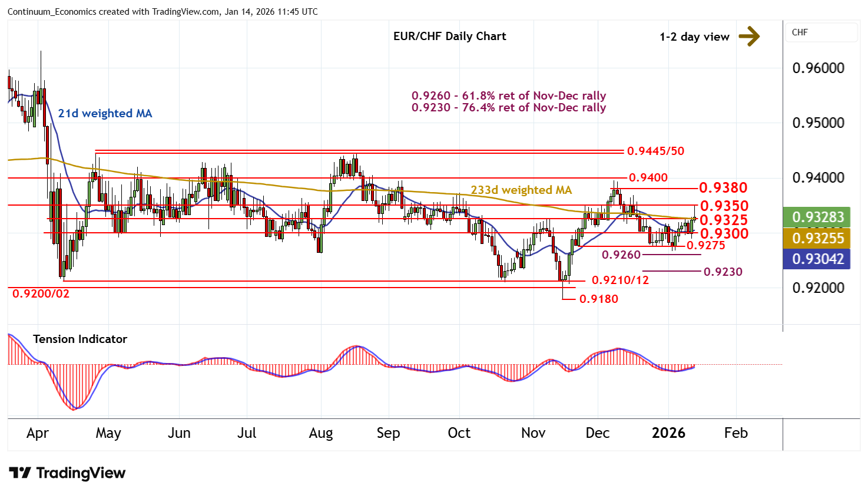This screenshot has width=868, height=495.
Task: Click the sideways arrow beside 1-2 day view
Action: (748, 37)
